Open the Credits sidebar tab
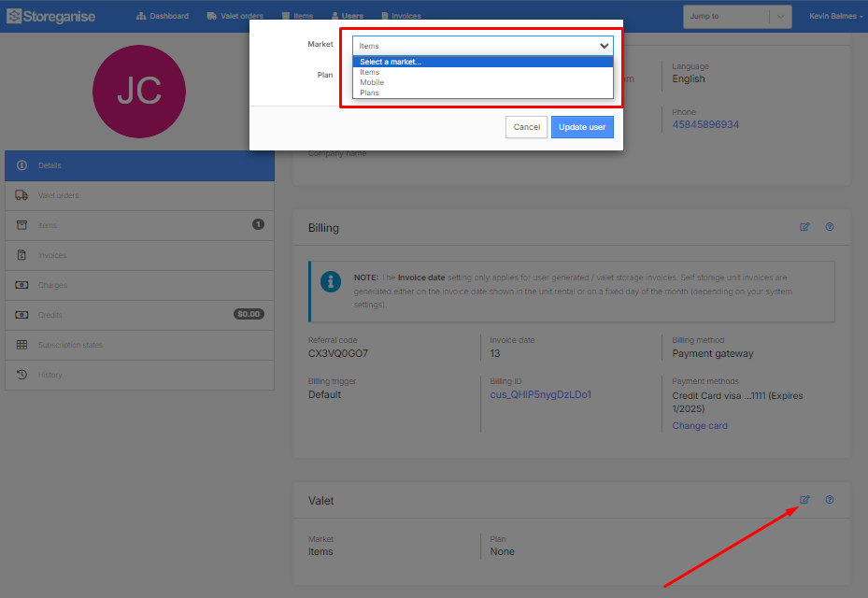Image resolution: width=868 pixels, height=598 pixels. click(139, 315)
